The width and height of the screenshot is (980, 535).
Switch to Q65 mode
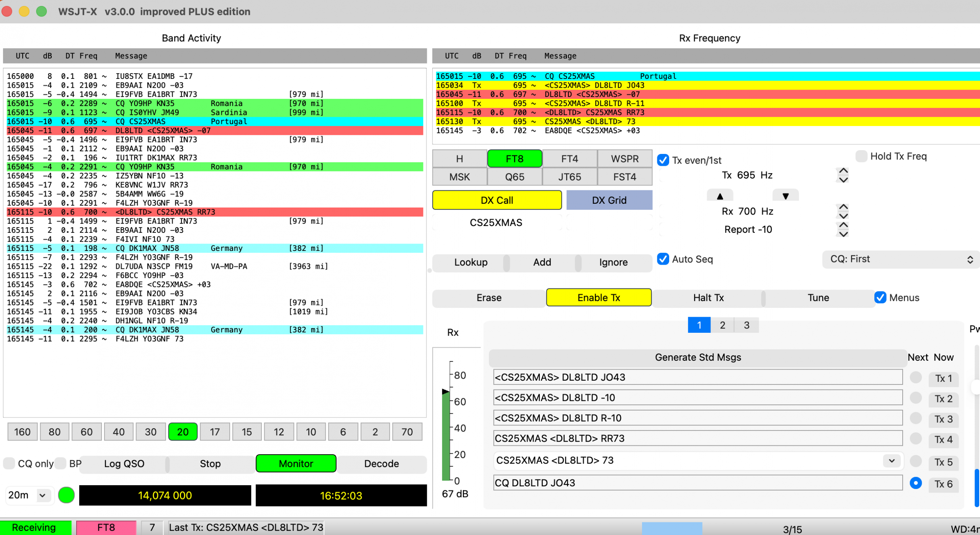coord(514,177)
